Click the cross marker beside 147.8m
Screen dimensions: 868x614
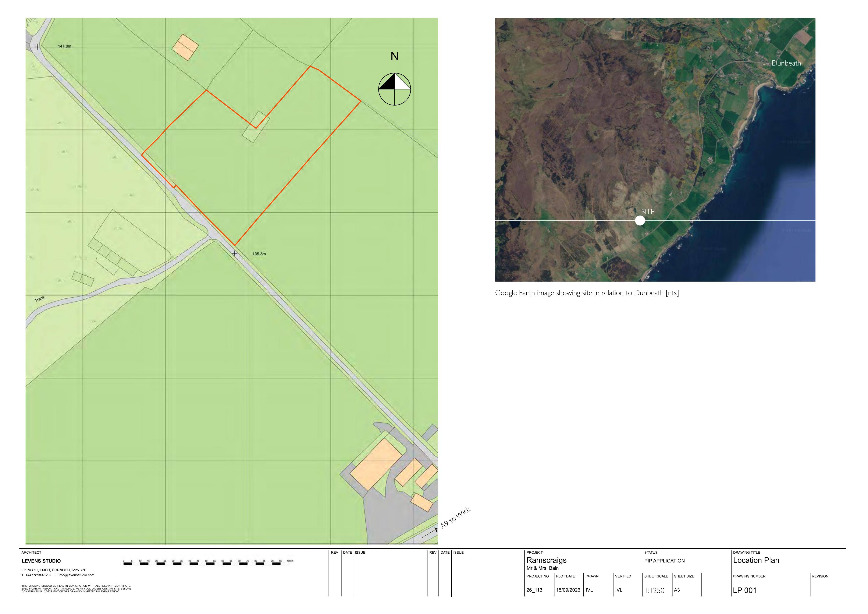[x=37, y=47]
